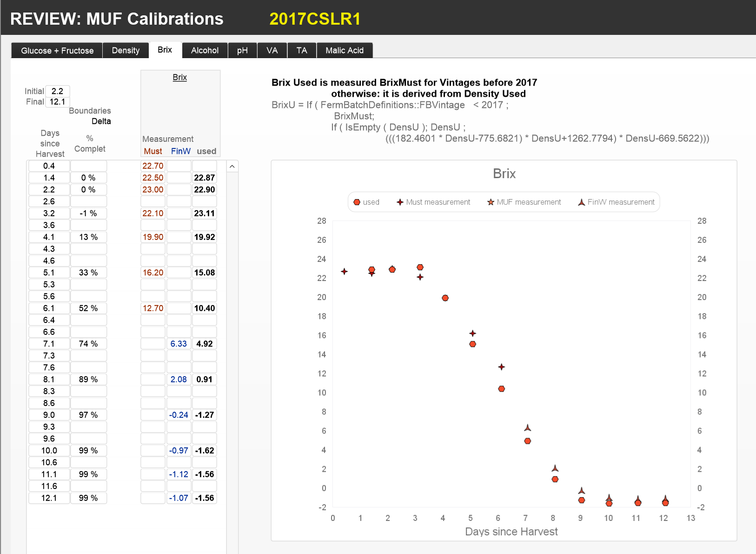Click used value 10.40
Screen dimensions: 756x554
205,308
